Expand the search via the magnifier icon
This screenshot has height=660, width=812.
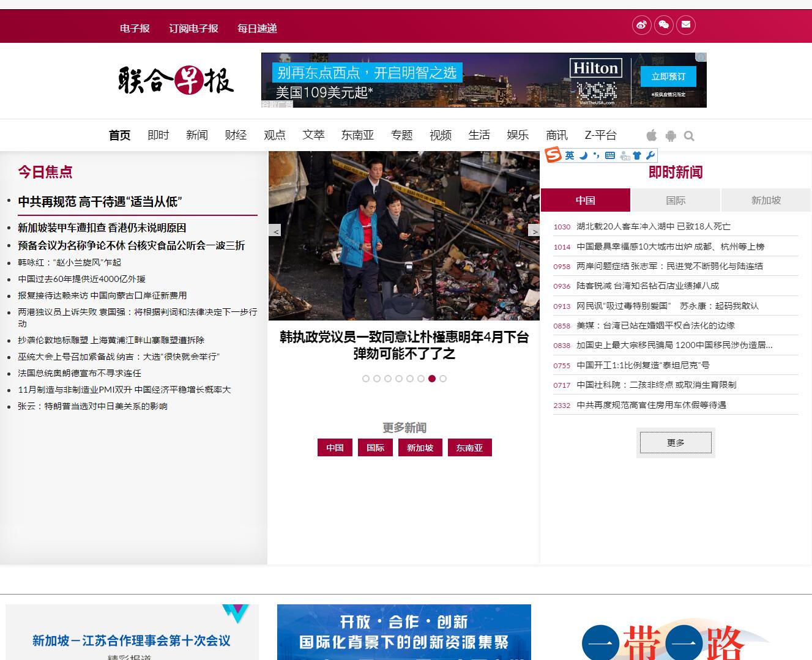(x=690, y=135)
